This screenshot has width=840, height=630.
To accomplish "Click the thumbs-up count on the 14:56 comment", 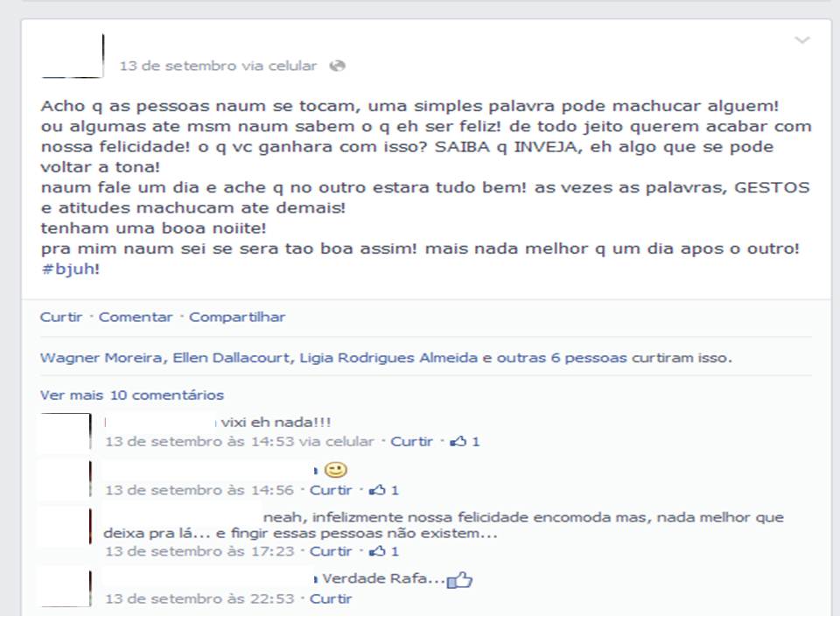I will 383,490.
